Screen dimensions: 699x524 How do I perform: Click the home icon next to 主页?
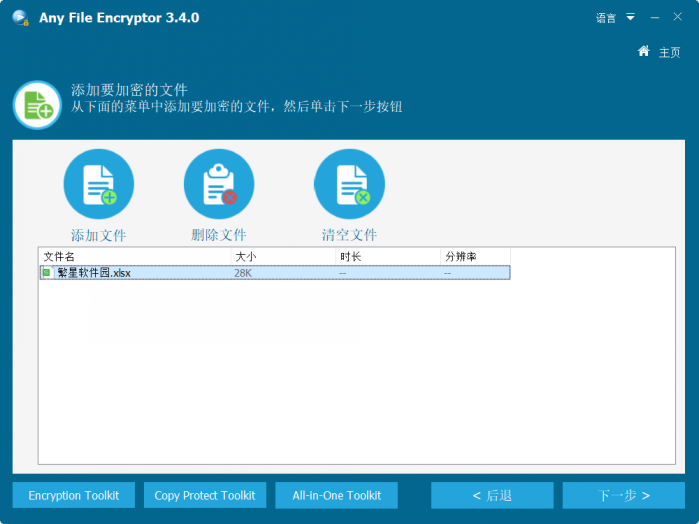pyautogui.click(x=643, y=51)
